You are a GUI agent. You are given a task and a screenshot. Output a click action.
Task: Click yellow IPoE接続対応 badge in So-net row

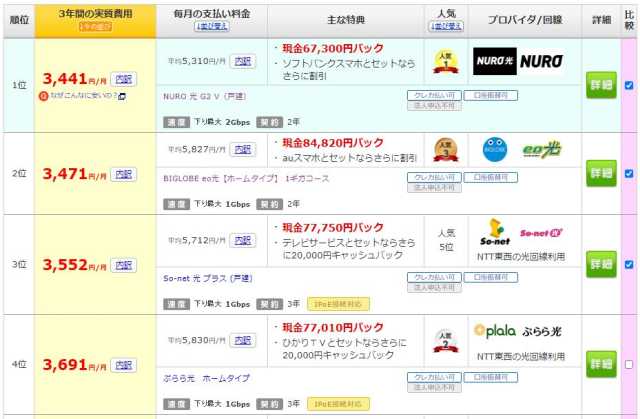[x=338, y=304]
